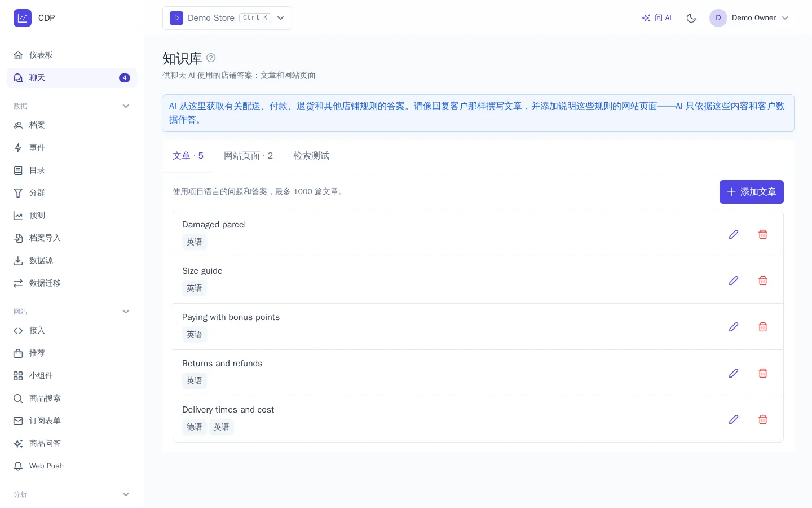Click the CDP logo icon
The height and width of the screenshot is (508, 812).
pyautogui.click(x=23, y=18)
